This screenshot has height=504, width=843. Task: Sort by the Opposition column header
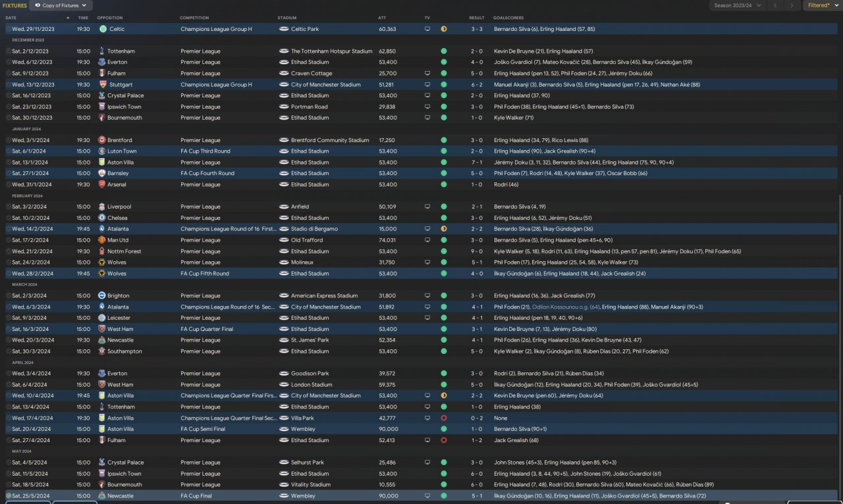[x=109, y=18]
